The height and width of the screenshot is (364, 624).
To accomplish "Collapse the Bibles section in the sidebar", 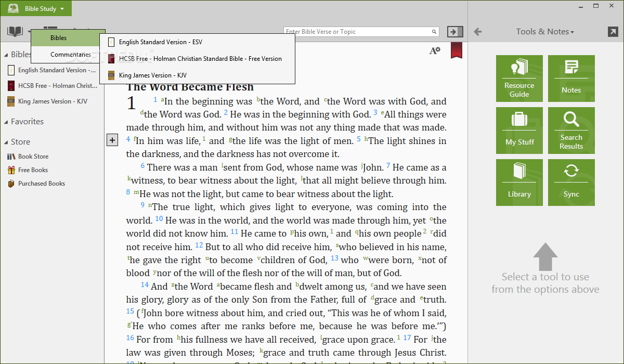I will (x=6, y=55).
